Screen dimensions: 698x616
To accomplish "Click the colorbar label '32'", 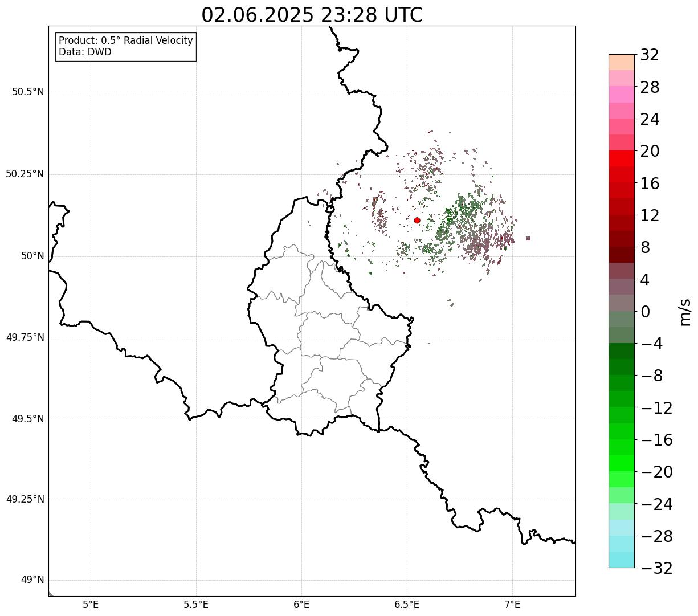I will tap(650, 55).
